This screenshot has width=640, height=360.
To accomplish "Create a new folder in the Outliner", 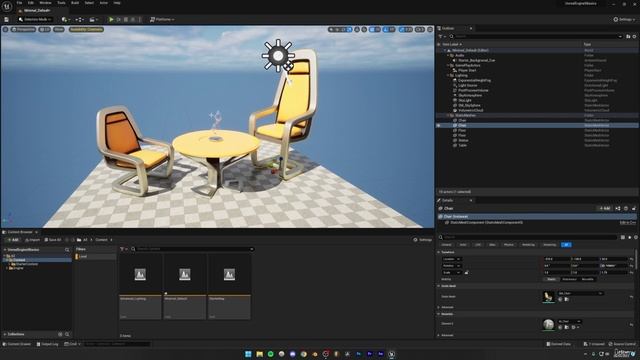I will click(628, 36).
